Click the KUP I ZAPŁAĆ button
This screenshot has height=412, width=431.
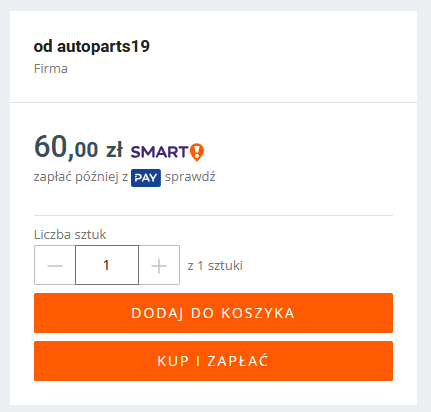[213, 361]
